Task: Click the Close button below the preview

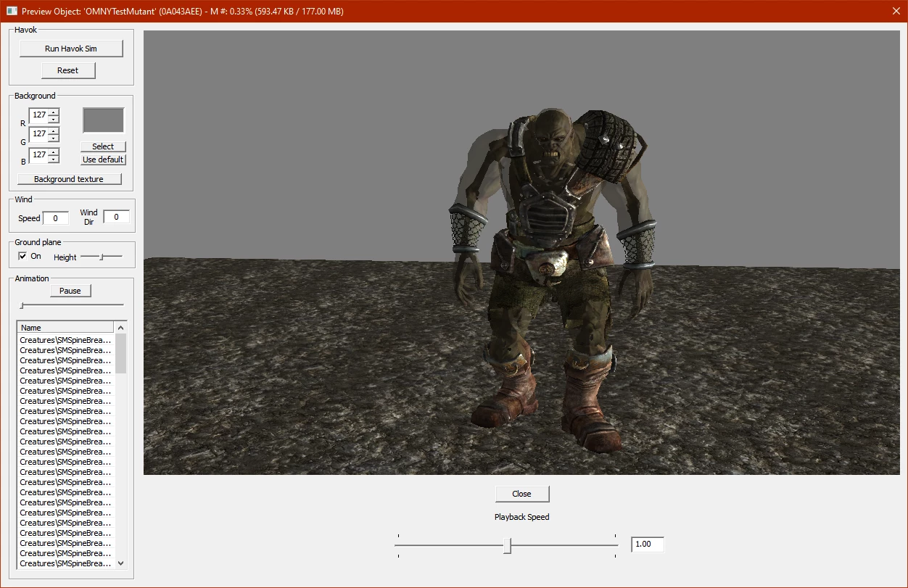Action: point(522,494)
